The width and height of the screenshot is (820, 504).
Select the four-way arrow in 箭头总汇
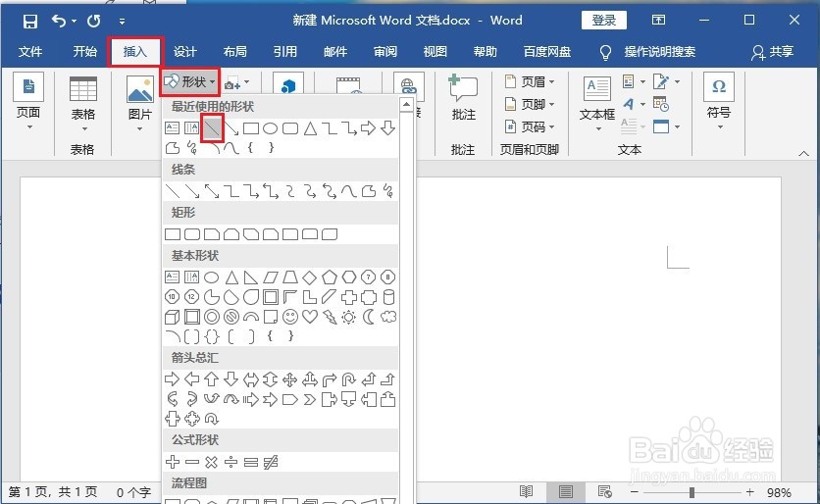(x=289, y=379)
